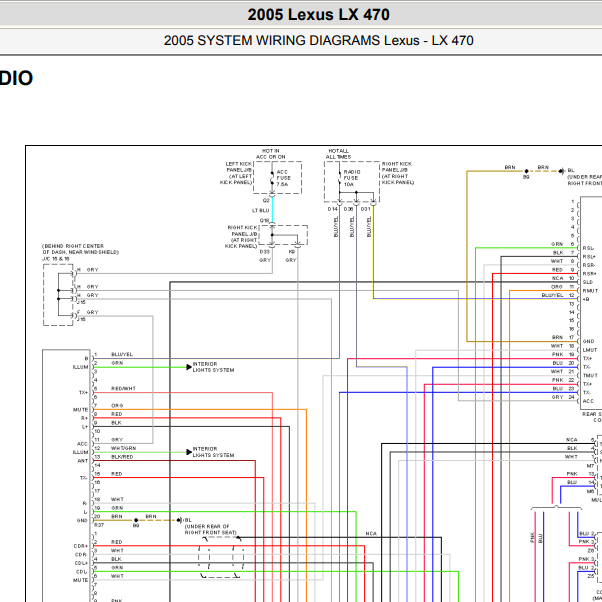Click the 'RMUT' terminal label

pyautogui.click(x=590, y=291)
